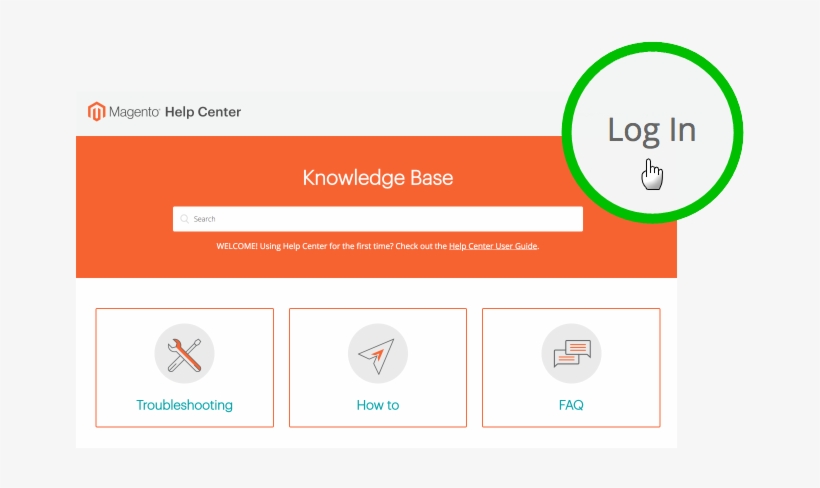
Task: Click the search magnifier icon
Action: (x=184, y=219)
